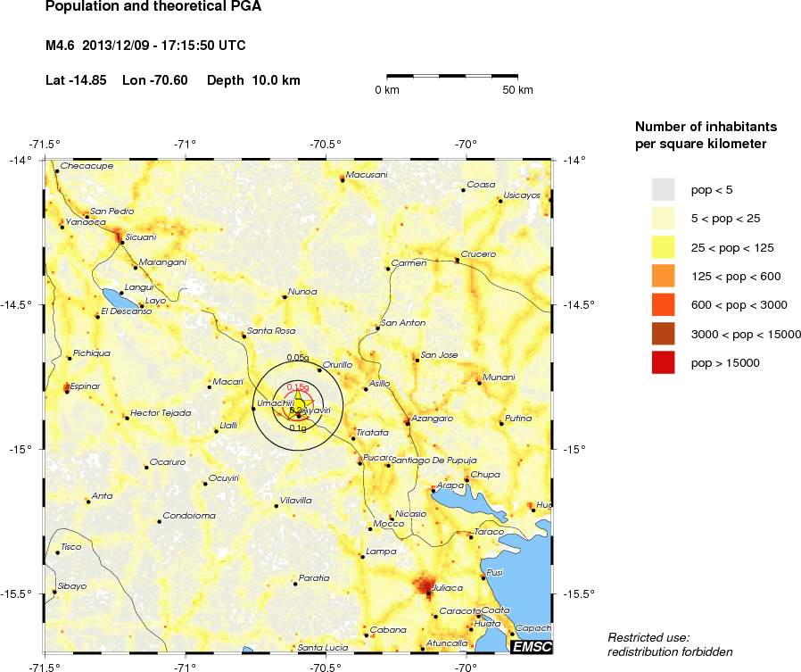Click the Nunoa town label

point(302,291)
